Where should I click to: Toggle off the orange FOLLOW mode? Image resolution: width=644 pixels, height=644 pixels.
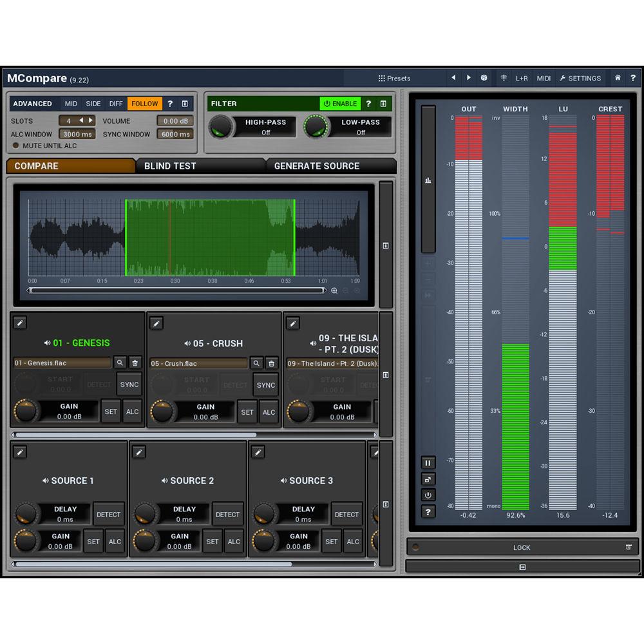point(144,103)
